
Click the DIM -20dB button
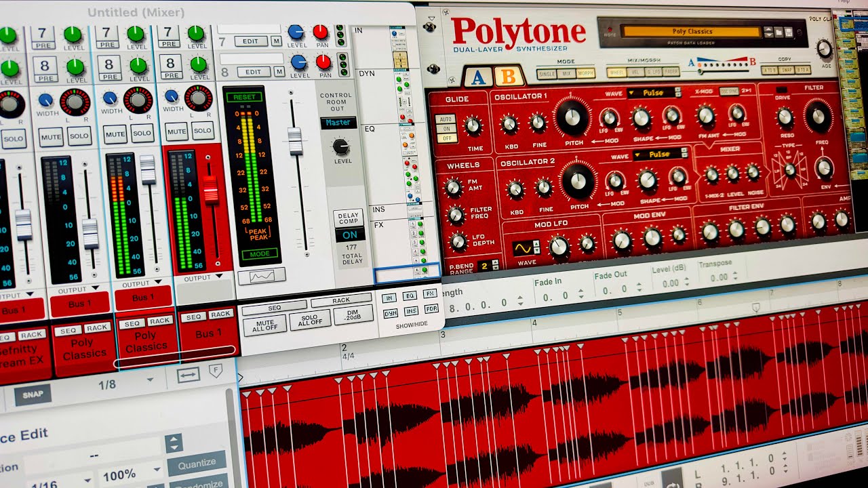point(353,315)
